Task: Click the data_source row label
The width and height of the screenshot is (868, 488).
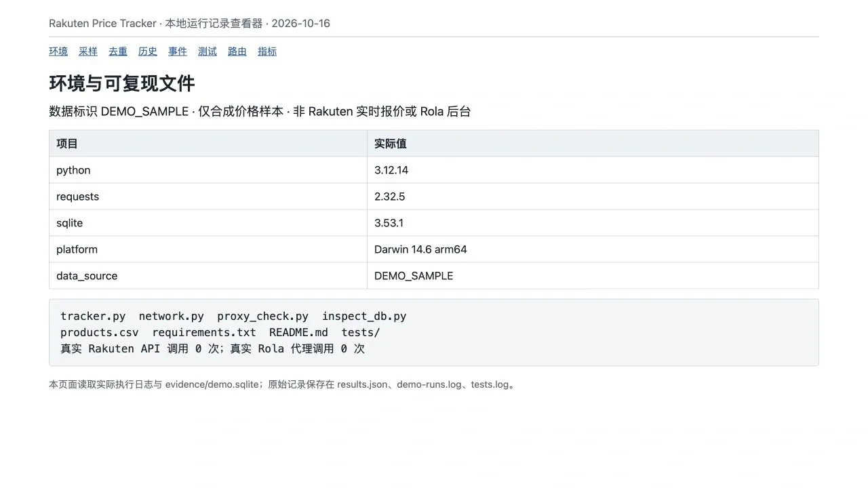Action: [87, 276]
